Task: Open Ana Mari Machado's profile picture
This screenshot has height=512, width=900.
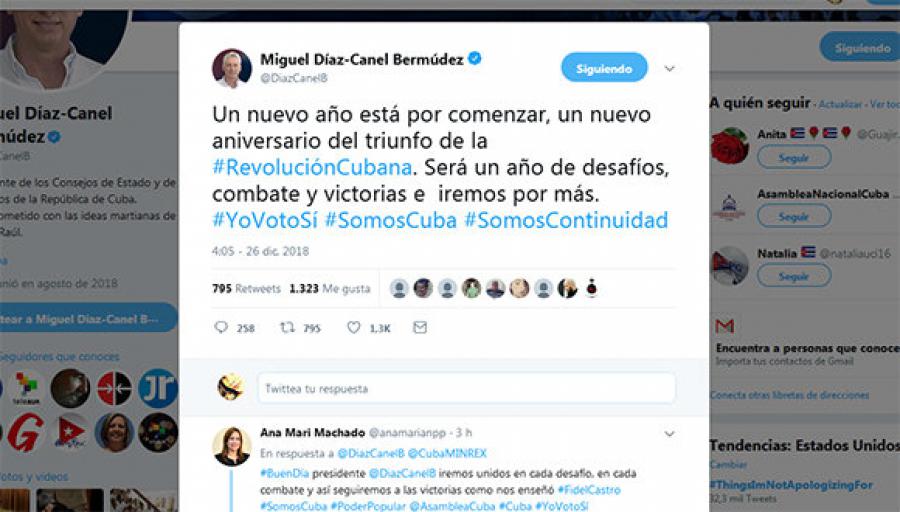Action: click(x=232, y=446)
